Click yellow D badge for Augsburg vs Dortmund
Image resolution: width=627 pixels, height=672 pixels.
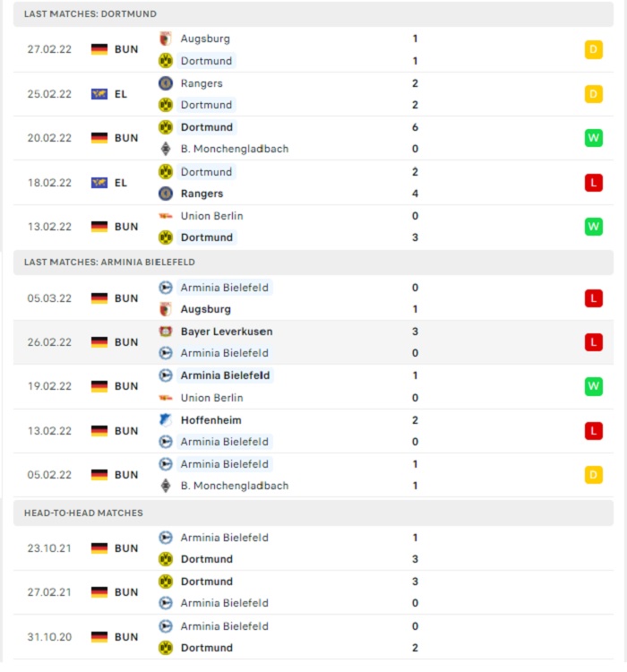coord(594,49)
